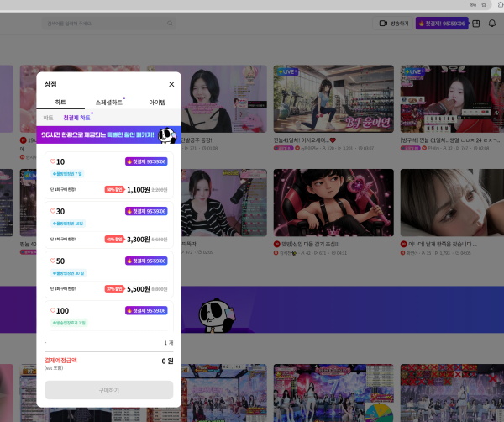Select the 하트 sub-tab
Screen dimensions: 504x422
[48, 118]
